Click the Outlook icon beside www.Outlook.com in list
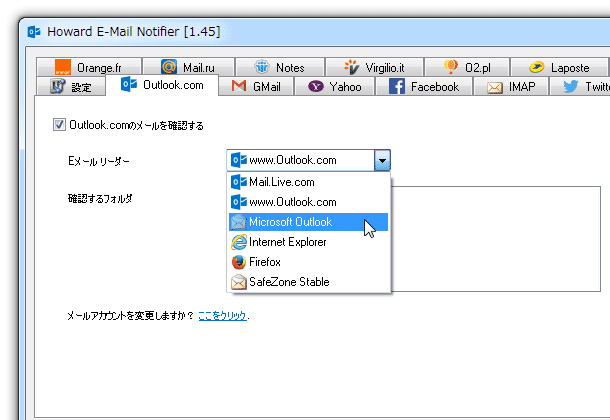This screenshot has width=610, height=420. point(238,202)
